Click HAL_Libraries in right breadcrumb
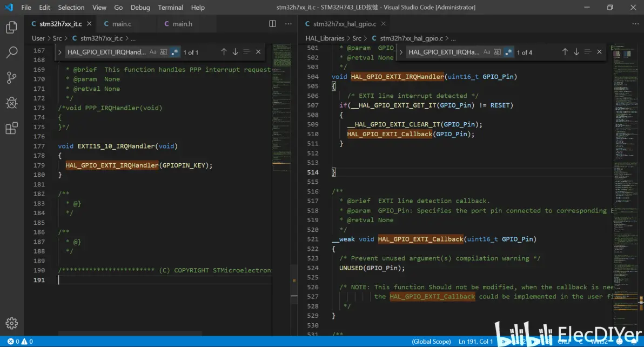The width and height of the screenshot is (644, 347). (x=325, y=38)
